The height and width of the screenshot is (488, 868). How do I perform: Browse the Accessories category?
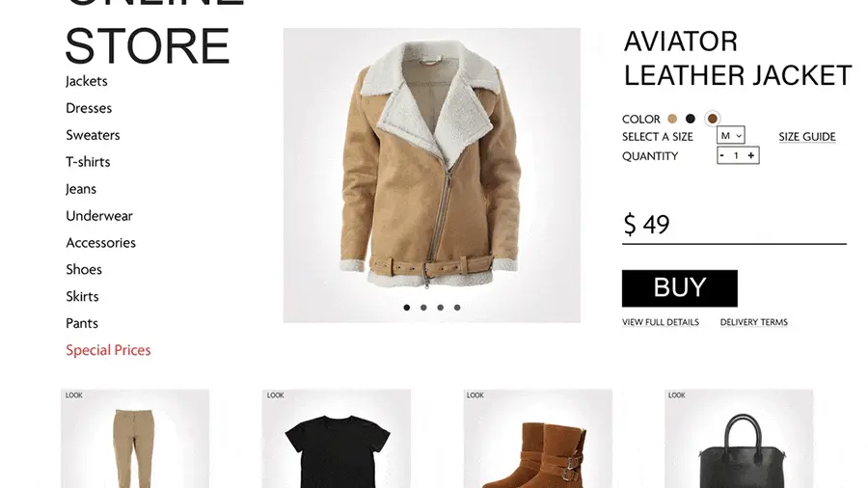(x=100, y=243)
